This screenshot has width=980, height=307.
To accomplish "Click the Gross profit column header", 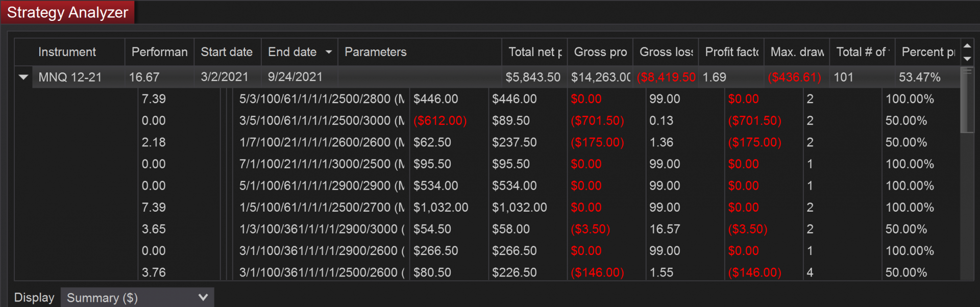I will pos(600,52).
